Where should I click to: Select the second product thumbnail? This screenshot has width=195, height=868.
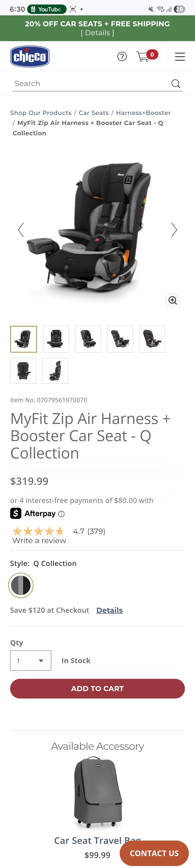tap(56, 339)
